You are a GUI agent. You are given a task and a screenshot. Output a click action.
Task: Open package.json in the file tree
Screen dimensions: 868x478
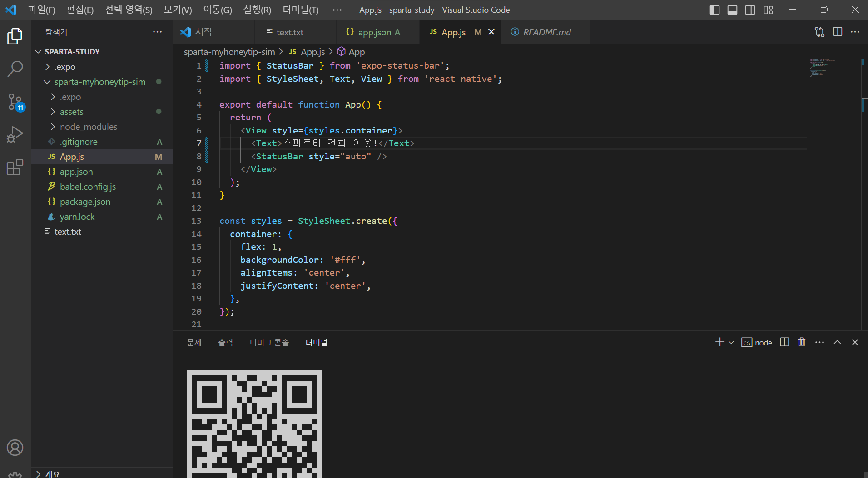click(x=102, y=202)
